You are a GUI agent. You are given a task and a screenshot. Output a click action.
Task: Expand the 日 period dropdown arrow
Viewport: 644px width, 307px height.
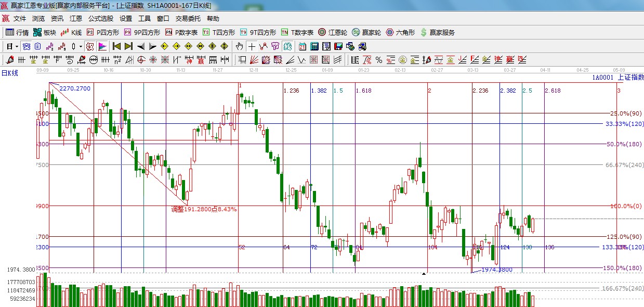pos(17,46)
